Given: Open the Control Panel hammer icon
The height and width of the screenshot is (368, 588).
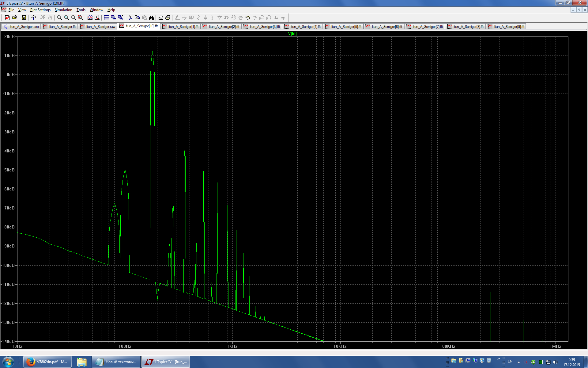Looking at the screenshot, I should pyautogui.click(x=33, y=18).
